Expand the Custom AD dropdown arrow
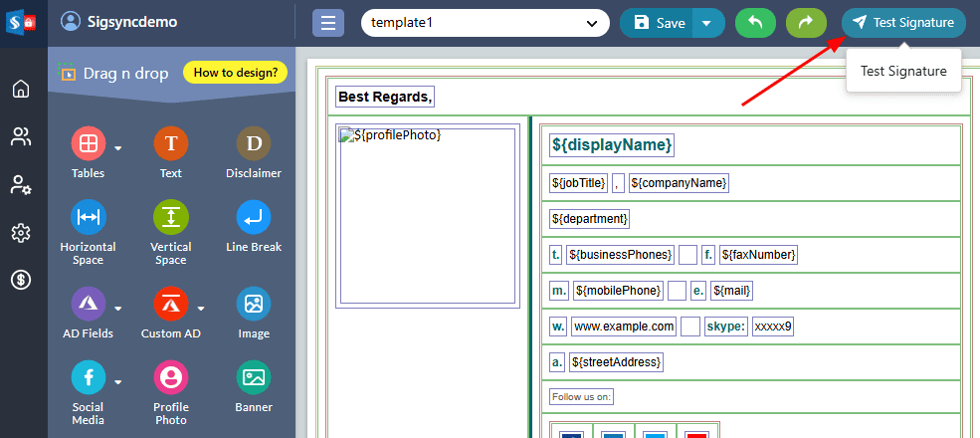This screenshot has height=438, width=980. [x=201, y=308]
